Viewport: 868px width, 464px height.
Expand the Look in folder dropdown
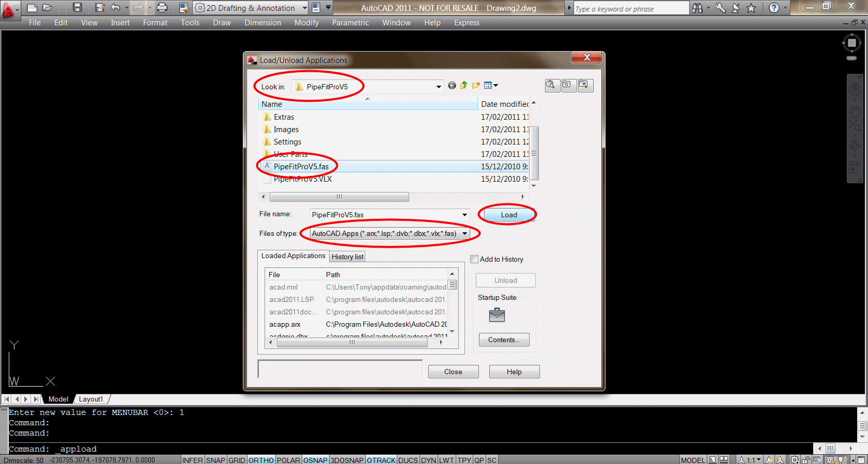tap(439, 87)
